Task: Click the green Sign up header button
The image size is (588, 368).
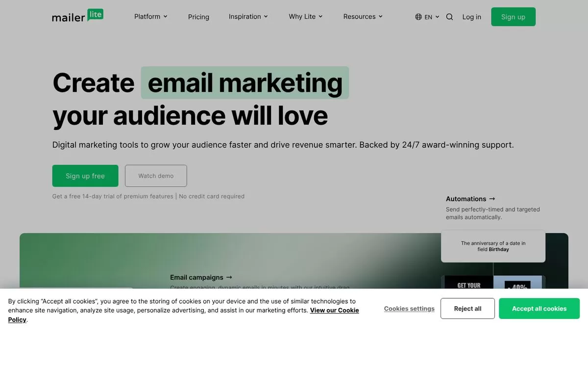Action: click(x=513, y=17)
